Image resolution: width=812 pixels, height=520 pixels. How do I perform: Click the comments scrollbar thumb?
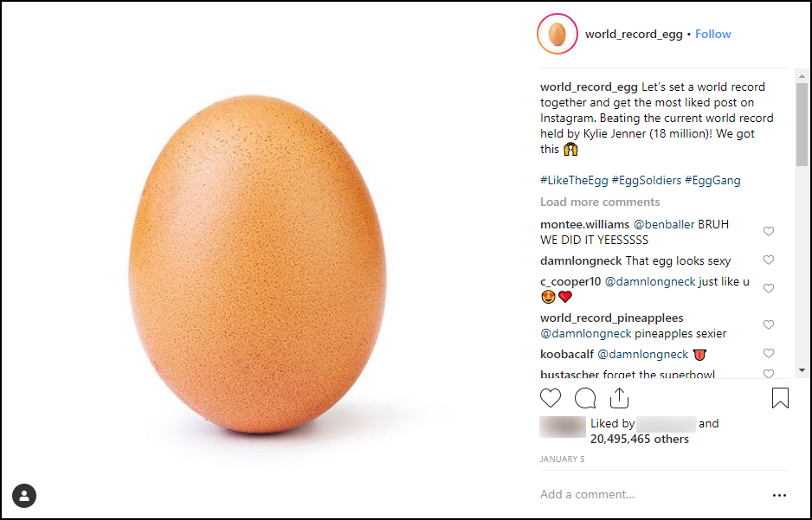(x=802, y=125)
